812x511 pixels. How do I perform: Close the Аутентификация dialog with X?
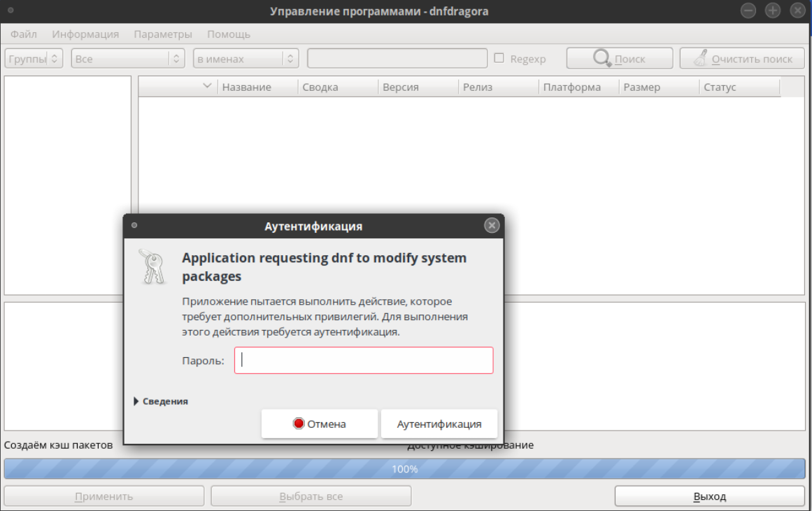[x=492, y=225]
